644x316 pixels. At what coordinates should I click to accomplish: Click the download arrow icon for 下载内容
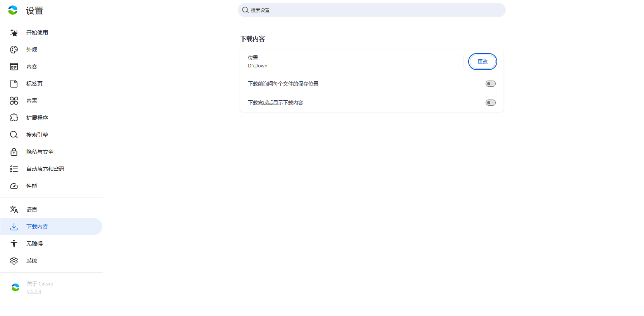[x=14, y=227]
